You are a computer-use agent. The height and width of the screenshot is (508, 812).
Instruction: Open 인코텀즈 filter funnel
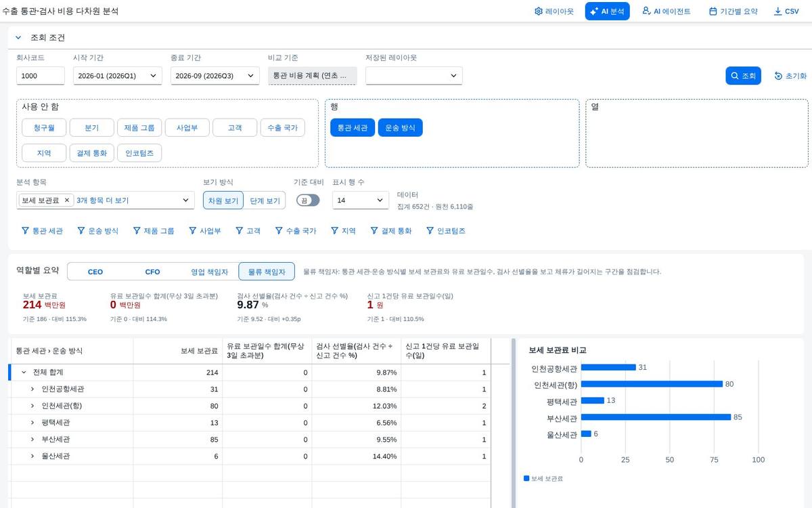coord(445,231)
